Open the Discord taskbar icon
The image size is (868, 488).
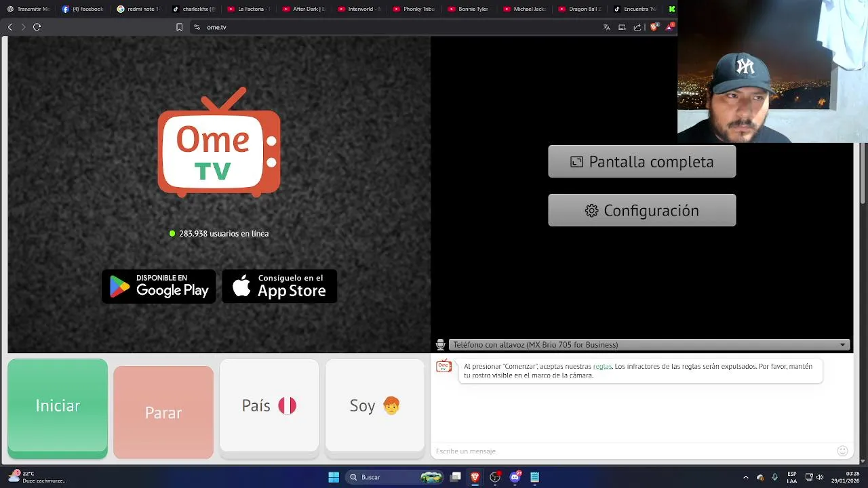click(x=515, y=477)
